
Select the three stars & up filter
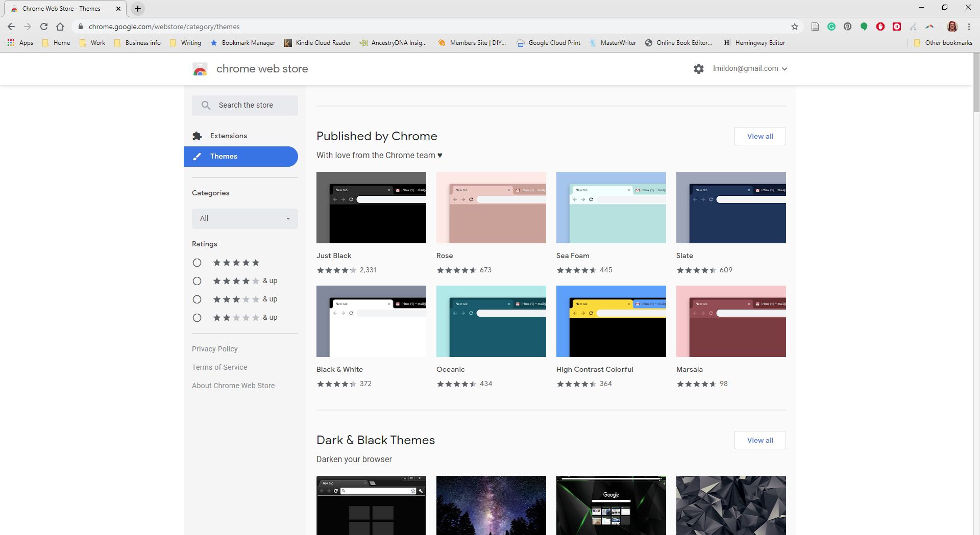tap(197, 299)
